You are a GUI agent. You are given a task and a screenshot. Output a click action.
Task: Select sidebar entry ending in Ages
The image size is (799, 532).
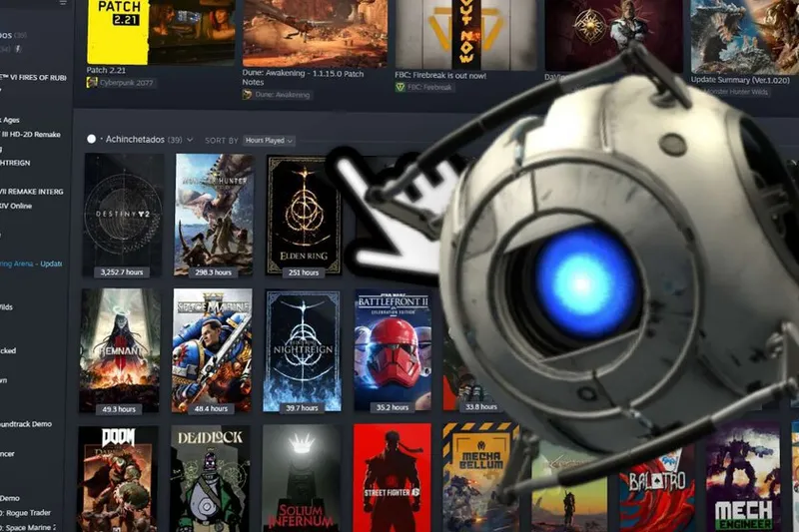[10, 120]
